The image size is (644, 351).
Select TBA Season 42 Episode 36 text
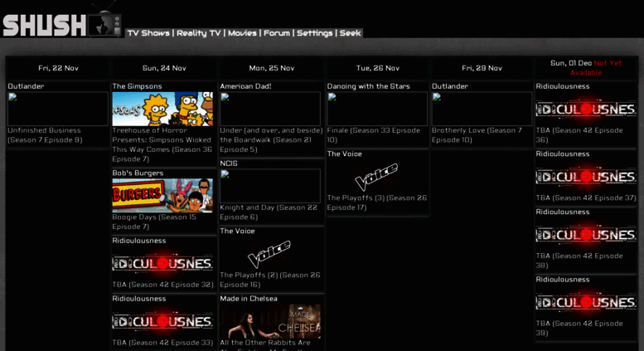click(x=579, y=135)
